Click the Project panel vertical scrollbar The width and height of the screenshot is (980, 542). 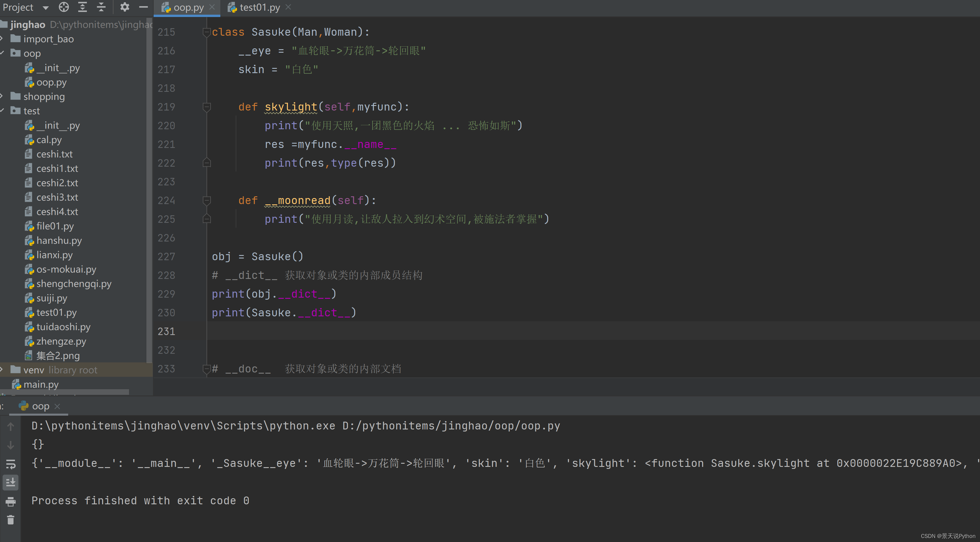tap(149, 190)
